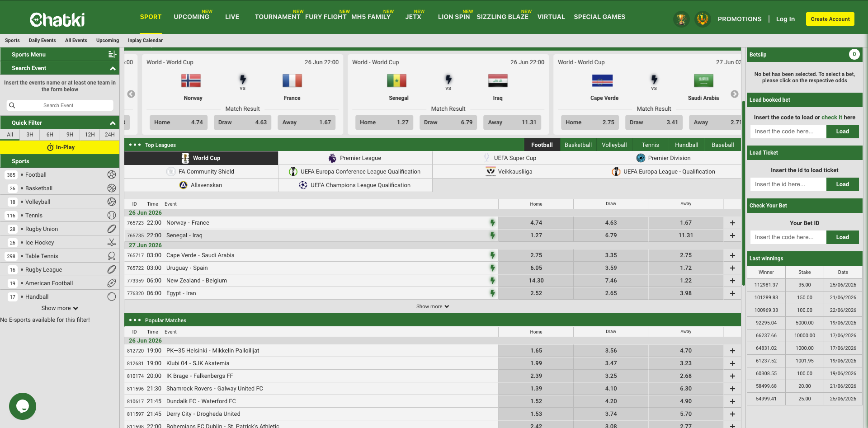Switch to Basketball tab in Top Leagues

point(578,145)
